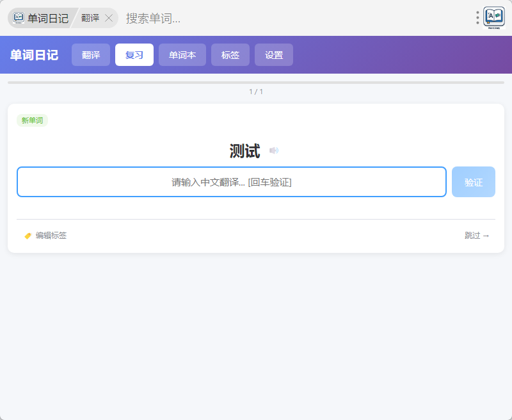Switch to the 翻译 tab
Screen dimensions: 512x420
[x=91, y=55]
